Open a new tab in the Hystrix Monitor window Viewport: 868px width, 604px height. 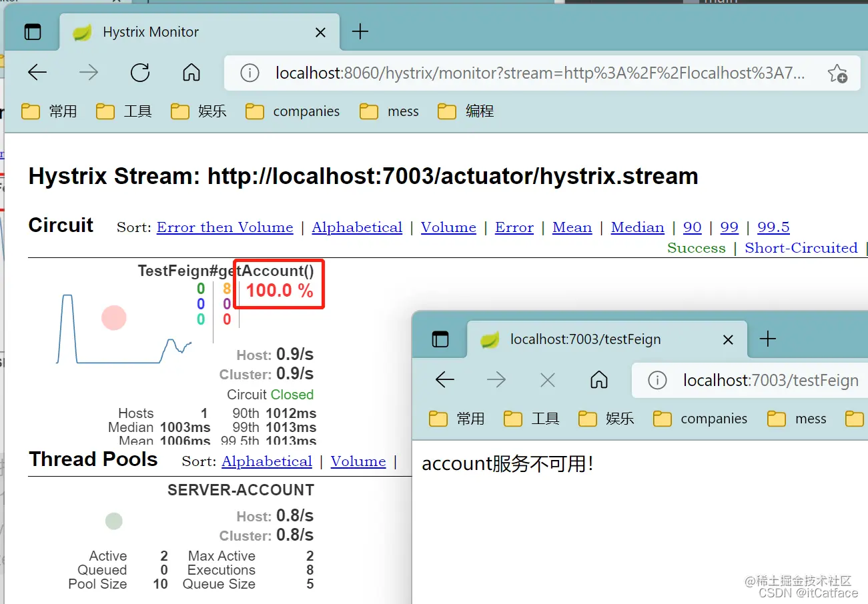[360, 31]
